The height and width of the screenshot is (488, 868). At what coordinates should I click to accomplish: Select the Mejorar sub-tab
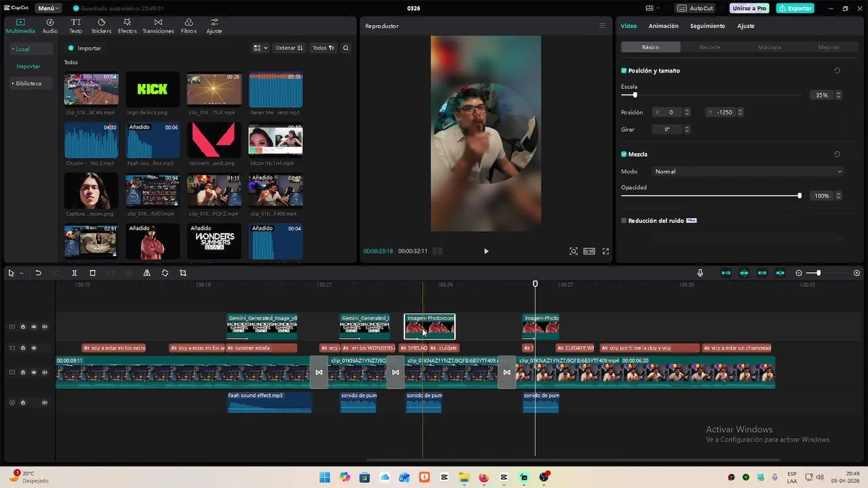[829, 47]
